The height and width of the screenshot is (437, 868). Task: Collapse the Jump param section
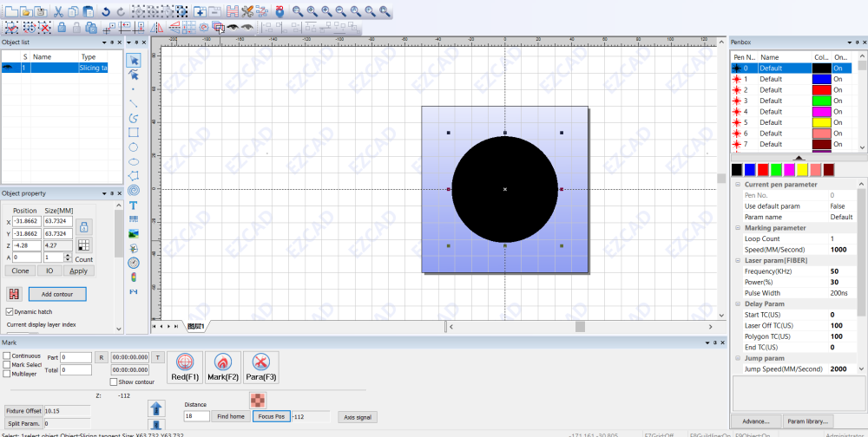coord(737,358)
